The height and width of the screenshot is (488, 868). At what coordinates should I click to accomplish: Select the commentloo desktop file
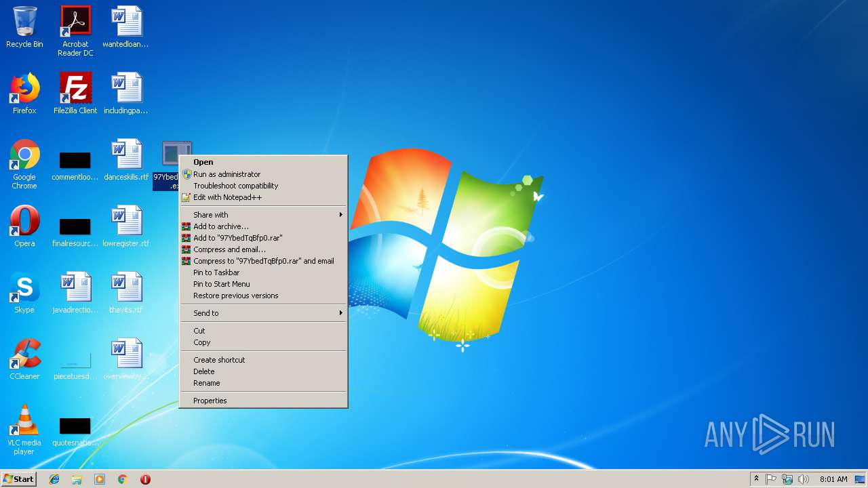point(75,165)
